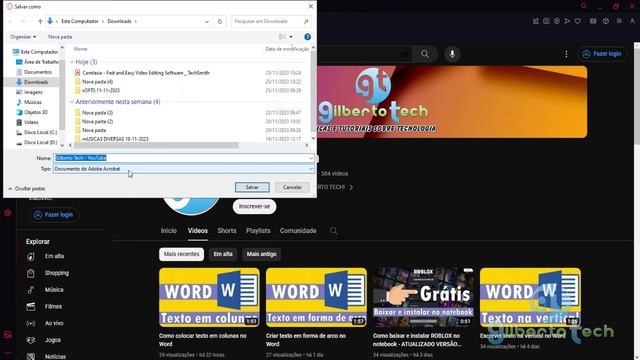Refresh the Downloads folder listing

(220, 21)
